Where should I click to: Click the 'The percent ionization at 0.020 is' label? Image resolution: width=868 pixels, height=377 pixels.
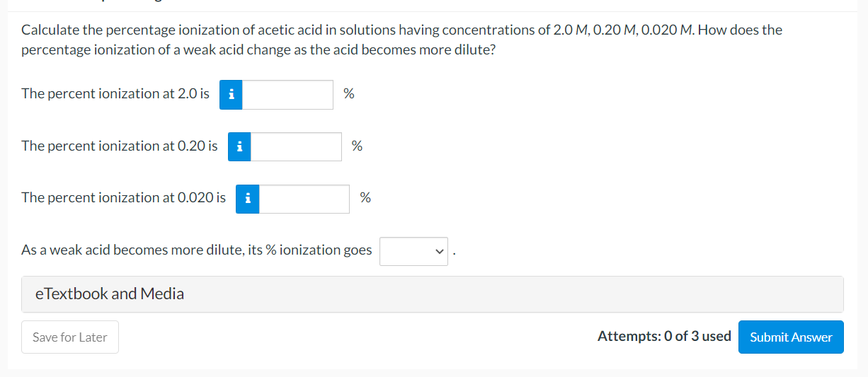pyautogui.click(x=124, y=197)
